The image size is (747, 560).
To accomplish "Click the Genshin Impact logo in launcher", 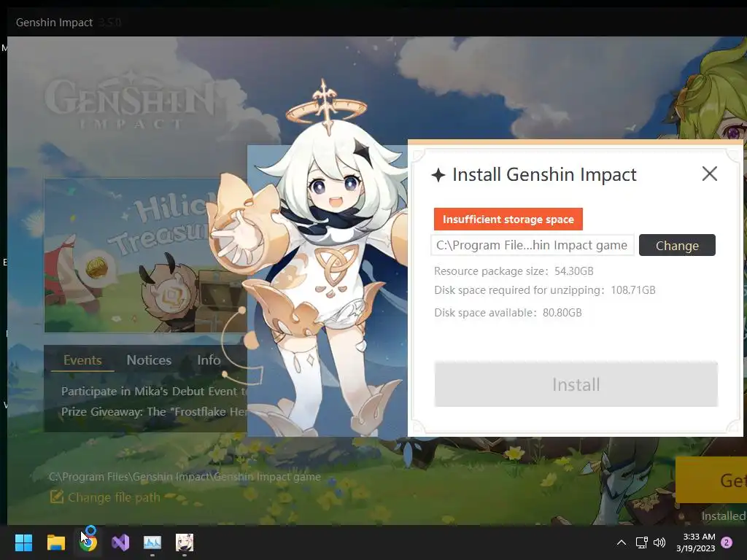I will coord(129,101).
